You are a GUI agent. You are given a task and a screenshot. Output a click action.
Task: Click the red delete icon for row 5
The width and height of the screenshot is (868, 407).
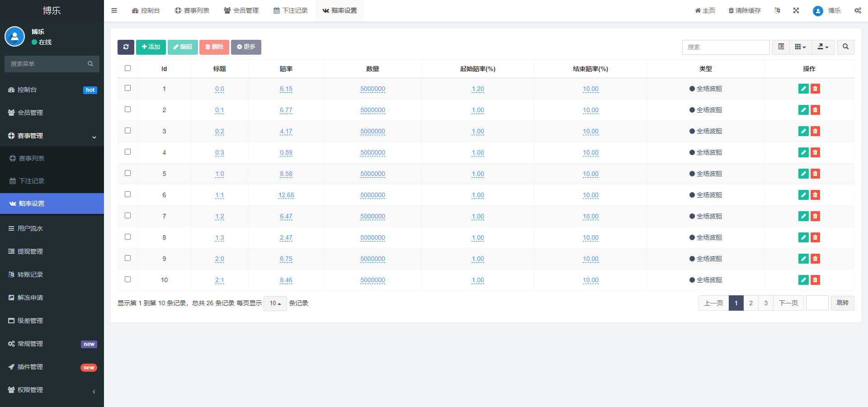pyautogui.click(x=815, y=174)
